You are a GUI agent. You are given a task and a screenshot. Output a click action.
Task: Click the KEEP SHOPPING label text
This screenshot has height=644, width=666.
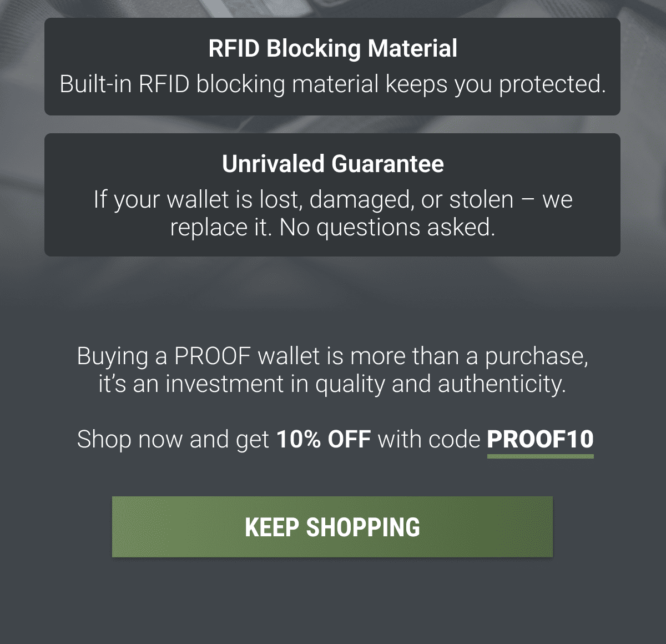tap(333, 527)
